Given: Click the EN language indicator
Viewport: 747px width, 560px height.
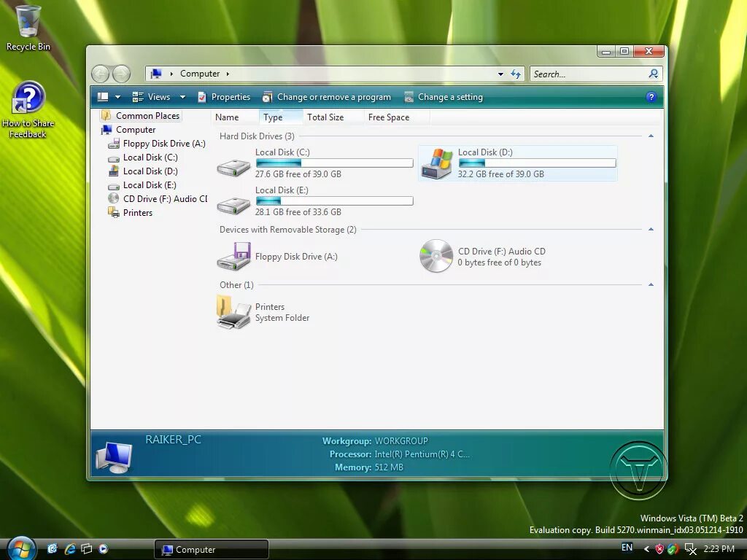Looking at the screenshot, I should pos(627,548).
